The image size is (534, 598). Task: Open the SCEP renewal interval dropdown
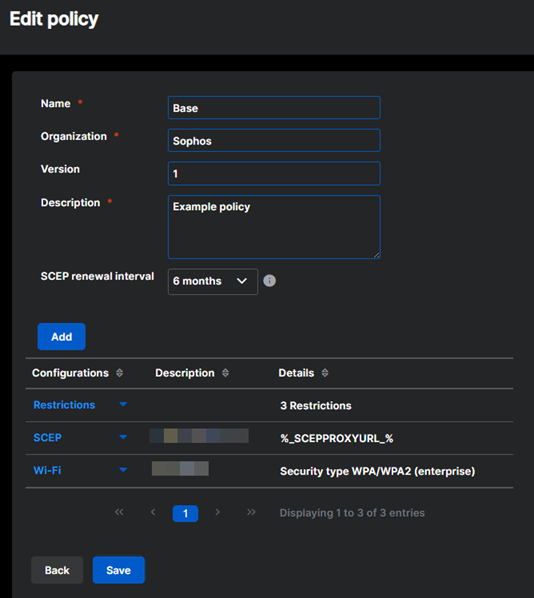click(213, 281)
